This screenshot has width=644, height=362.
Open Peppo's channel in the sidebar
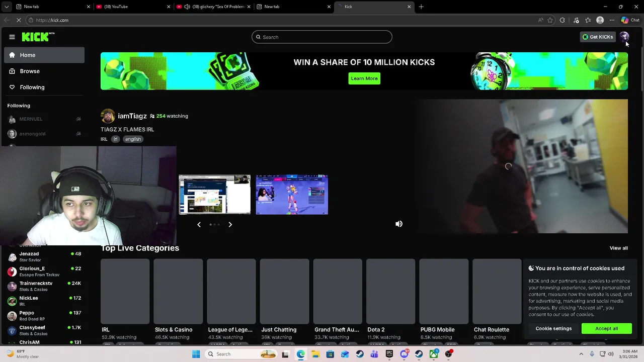pos(44,316)
